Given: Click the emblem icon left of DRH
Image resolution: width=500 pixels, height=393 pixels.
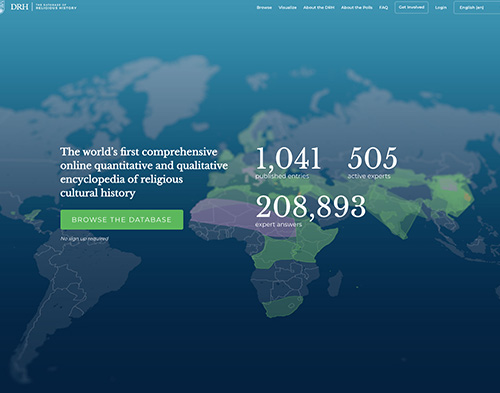Looking at the screenshot, I should click(x=2, y=7).
